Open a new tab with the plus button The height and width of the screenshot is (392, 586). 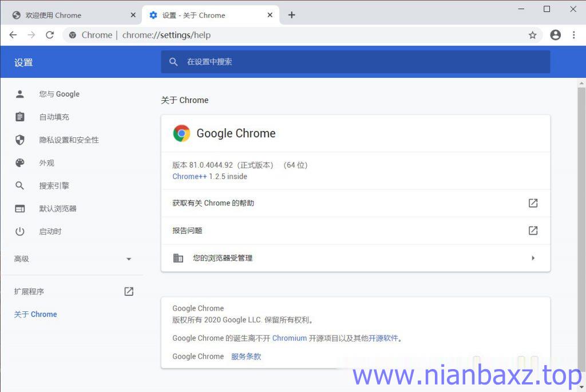[291, 15]
